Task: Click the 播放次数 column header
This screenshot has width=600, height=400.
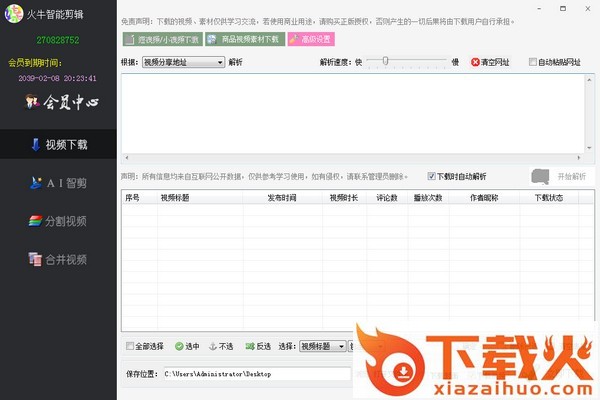Action: (429, 198)
